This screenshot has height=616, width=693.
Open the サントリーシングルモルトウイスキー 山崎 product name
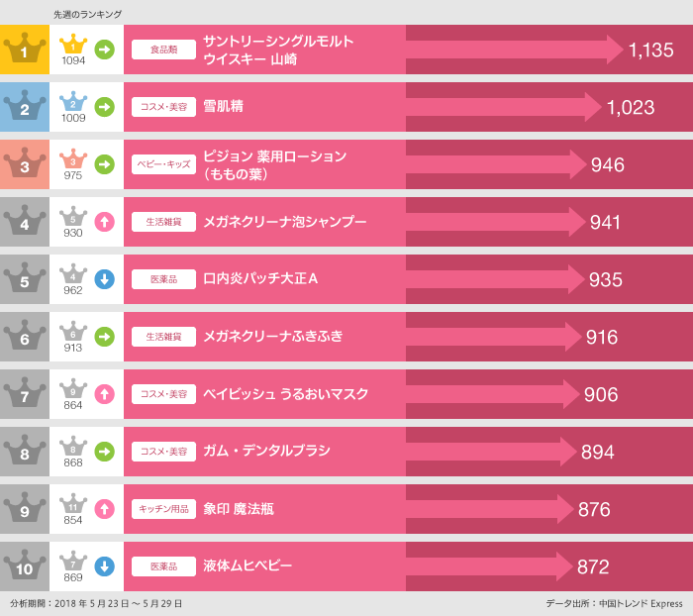278,50
